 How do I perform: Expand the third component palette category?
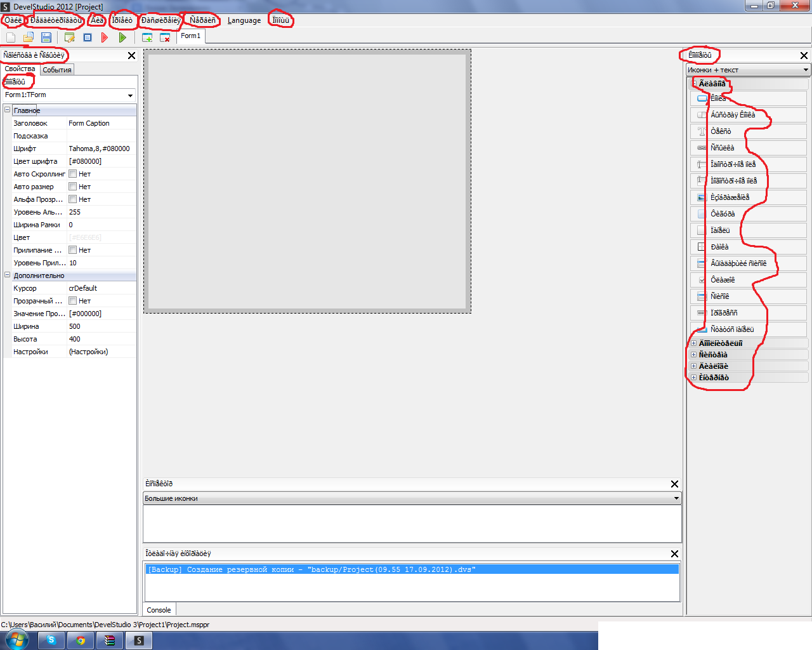click(693, 355)
